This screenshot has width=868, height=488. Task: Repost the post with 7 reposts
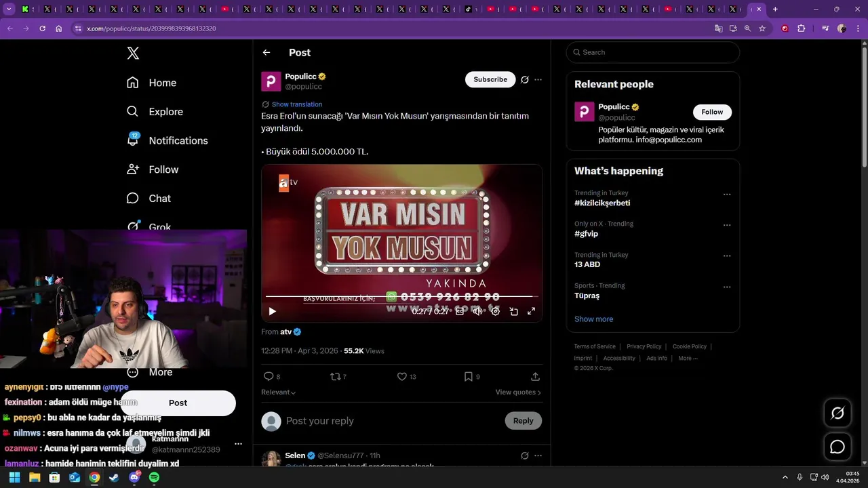coord(338,377)
